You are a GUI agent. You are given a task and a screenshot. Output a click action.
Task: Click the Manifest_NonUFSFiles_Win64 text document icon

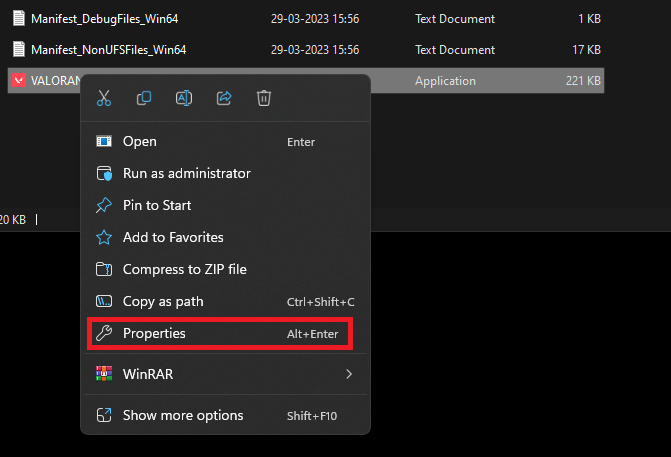click(x=18, y=49)
